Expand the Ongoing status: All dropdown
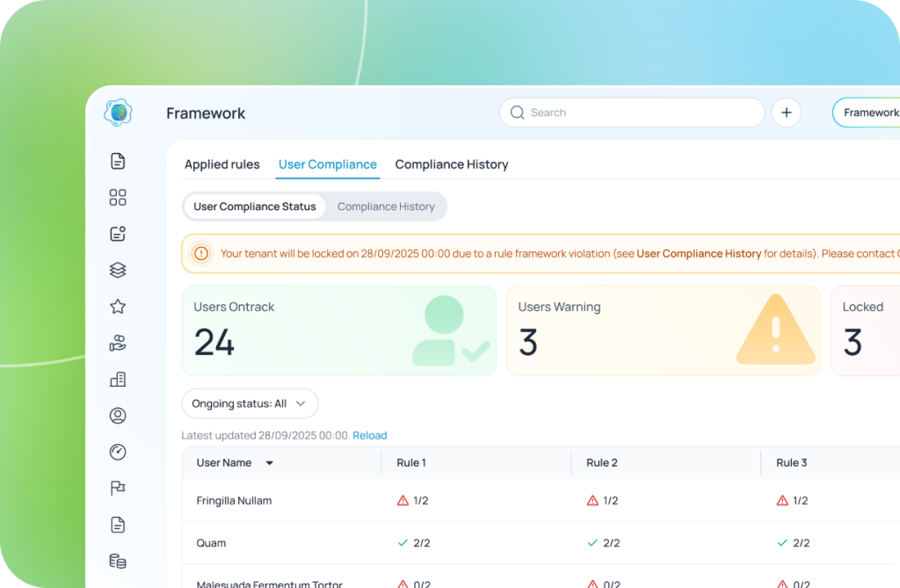This screenshot has height=588, width=900. pos(250,403)
